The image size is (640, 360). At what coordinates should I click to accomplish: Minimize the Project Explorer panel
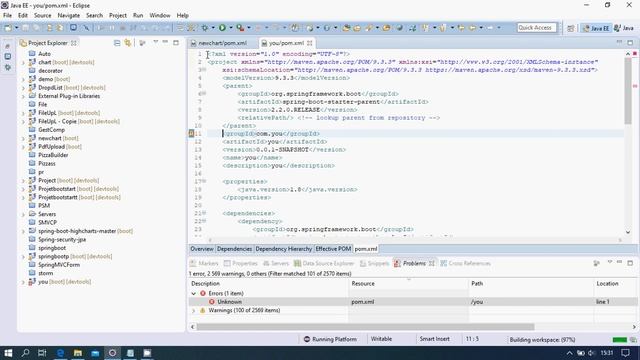(x=165, y=42)
